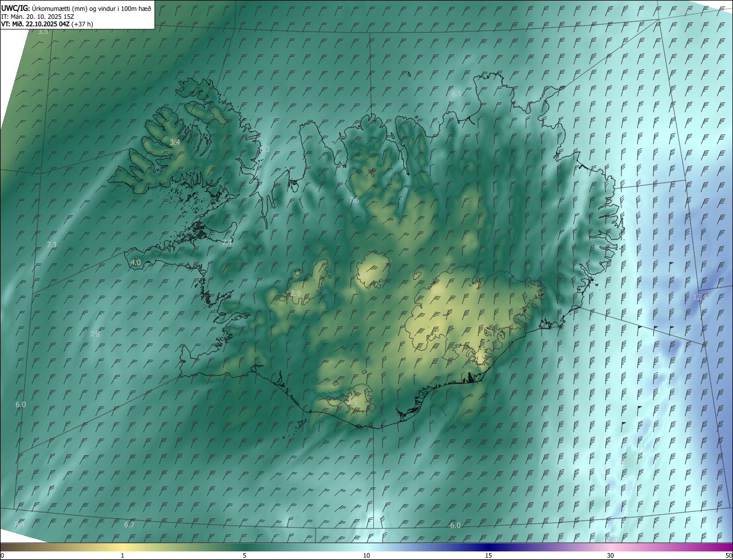Pick the 7.3 value label

click(52, 244)
